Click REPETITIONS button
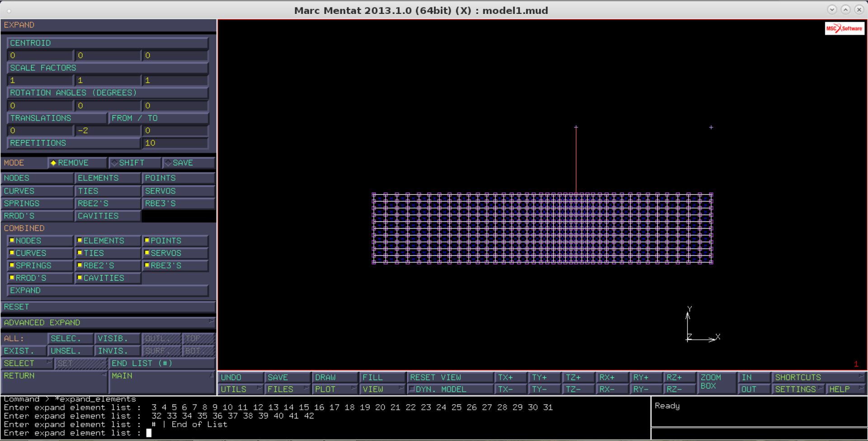Image resolution: width=868 pixels, height=441 pixels. point(74,143)
